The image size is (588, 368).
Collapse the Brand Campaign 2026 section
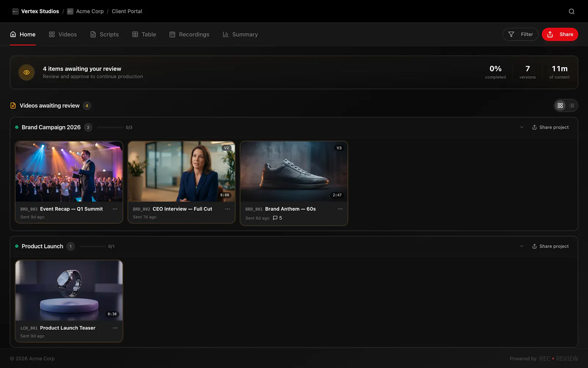click(521, 127)
